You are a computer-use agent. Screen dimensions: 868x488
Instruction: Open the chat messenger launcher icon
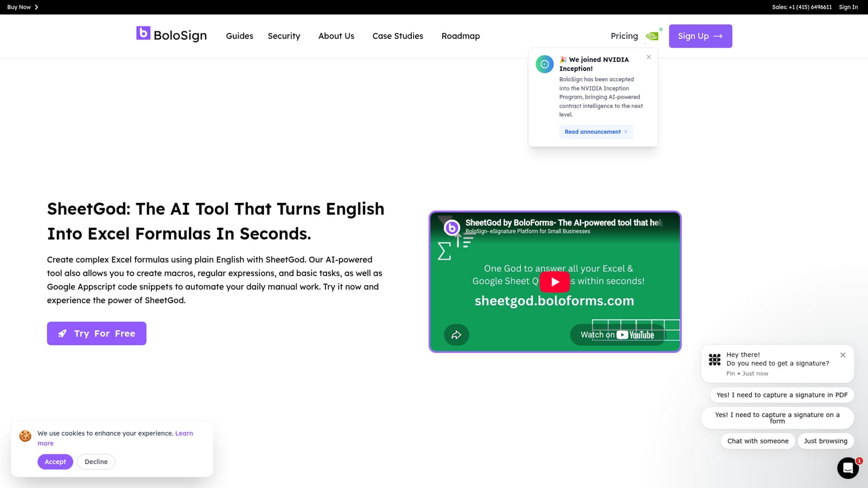(x=847, y=468)
